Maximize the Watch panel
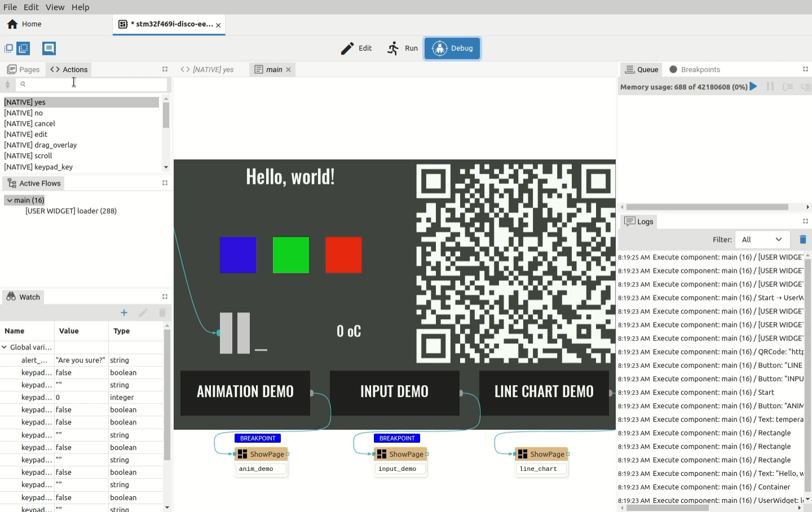Image resolution: width=812 pixels, height=512 pixels. (x=165, y=297)
